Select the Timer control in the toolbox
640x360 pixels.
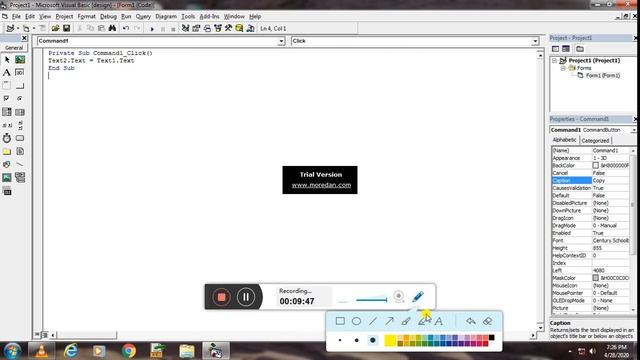[7, 138]
